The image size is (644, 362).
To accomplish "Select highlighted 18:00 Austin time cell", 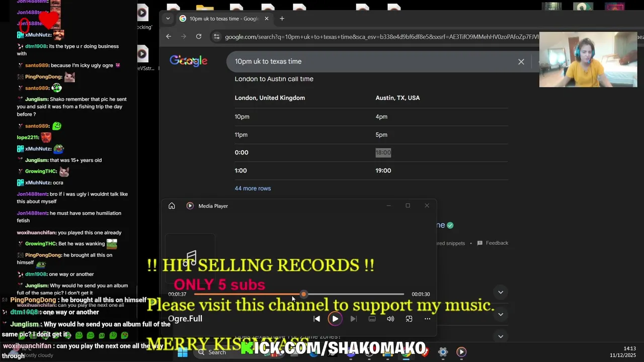I will click(x=383, y=152).
